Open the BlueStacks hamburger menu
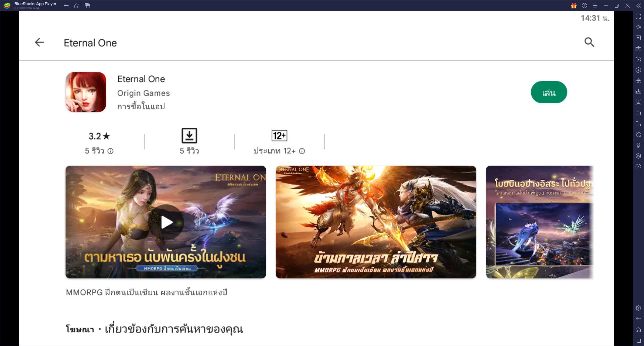The width and height of the screenshot is (644, 346). (595, 6)
